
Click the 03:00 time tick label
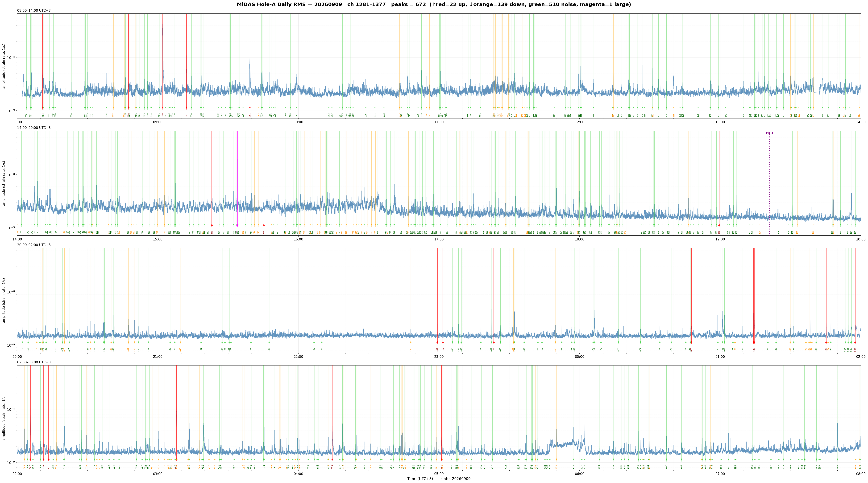158,474
